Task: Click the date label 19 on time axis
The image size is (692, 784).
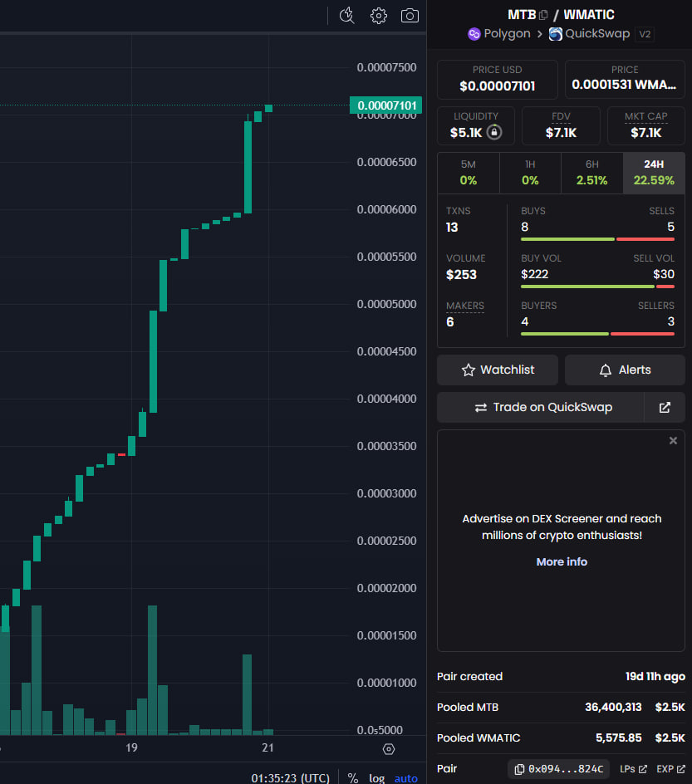Action: tap(131, 747)
